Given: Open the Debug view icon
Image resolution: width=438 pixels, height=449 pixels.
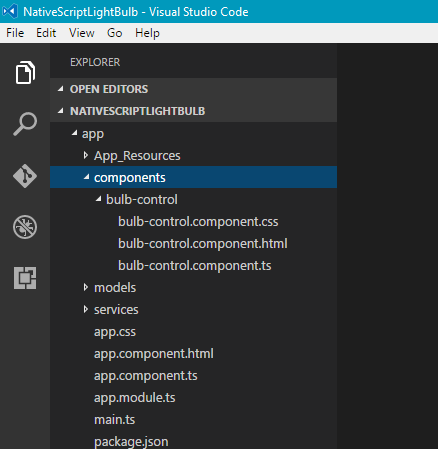Looking at the screenshot, I should [25, 227].
